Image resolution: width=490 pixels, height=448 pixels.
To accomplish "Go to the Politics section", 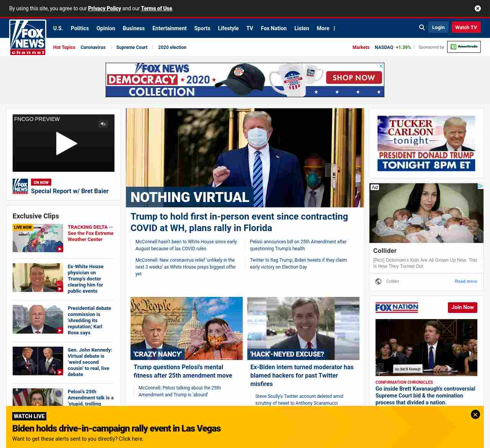I will [80, 28].
